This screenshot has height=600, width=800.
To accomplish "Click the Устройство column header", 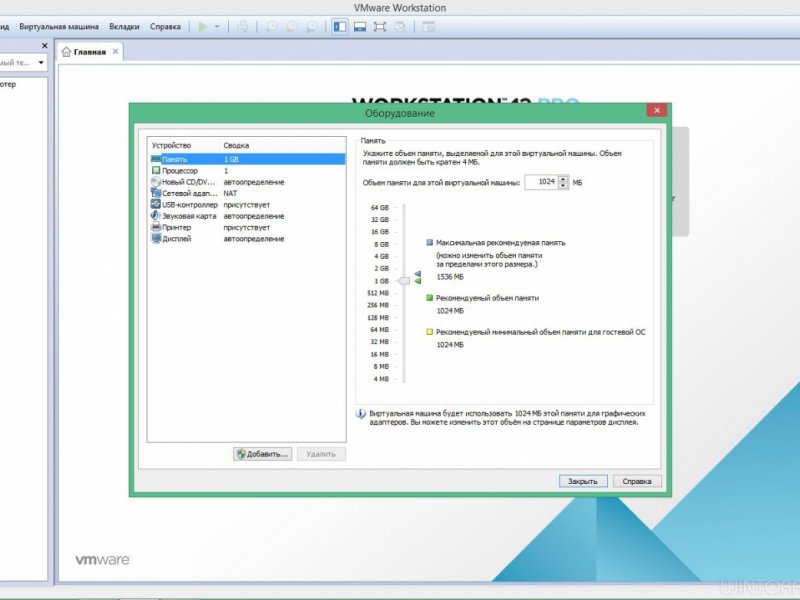I will click(x=171, y=145).
